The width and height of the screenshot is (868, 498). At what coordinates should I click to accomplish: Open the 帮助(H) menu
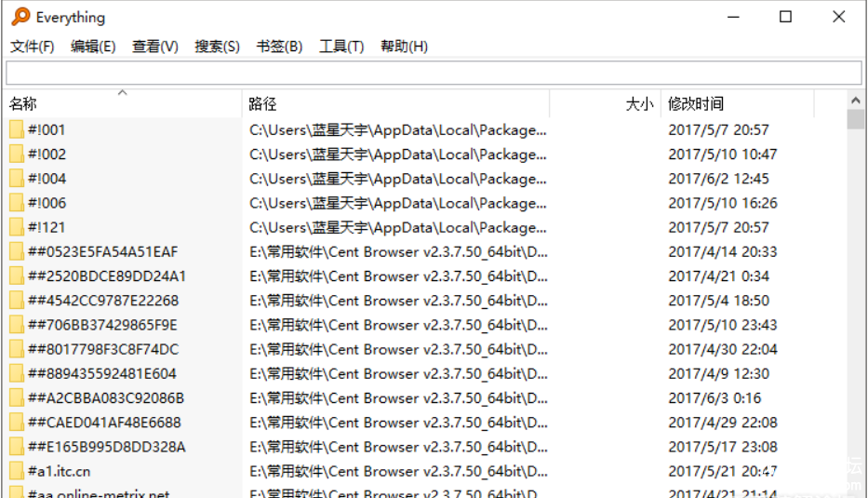[404, 47]
